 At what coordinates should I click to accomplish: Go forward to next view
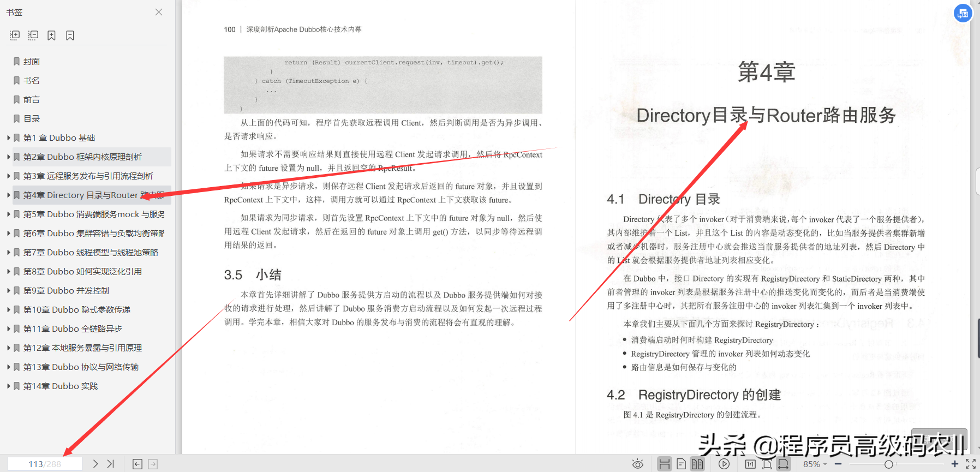[x=153, y=464]
